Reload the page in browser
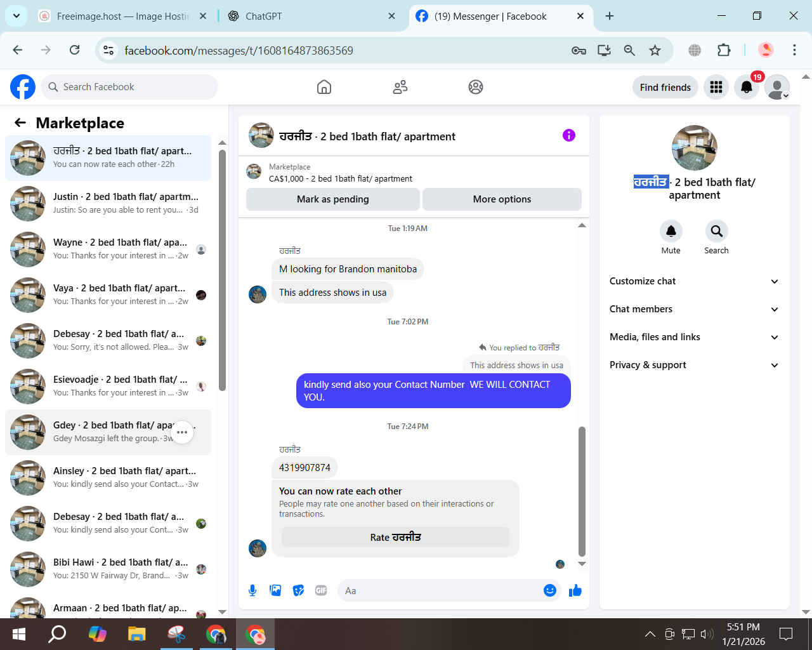812x650 pixels. pos(74,50)
